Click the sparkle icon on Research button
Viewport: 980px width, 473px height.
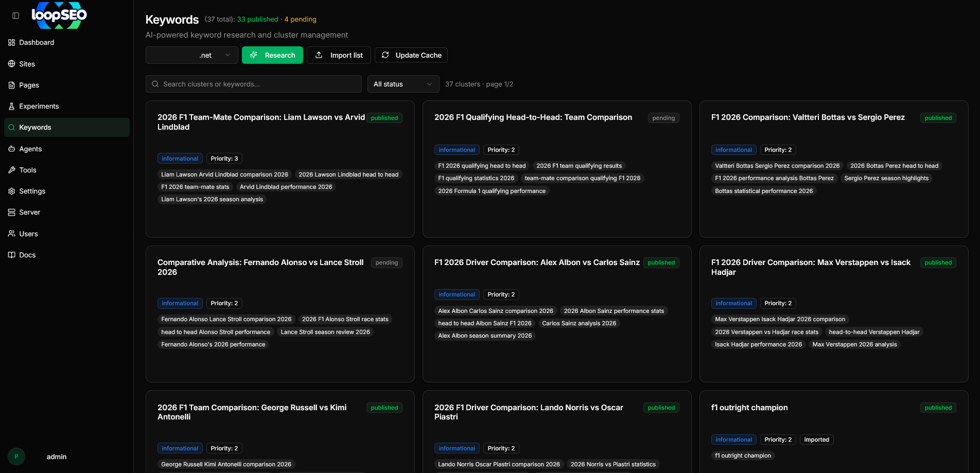(254, 55)
